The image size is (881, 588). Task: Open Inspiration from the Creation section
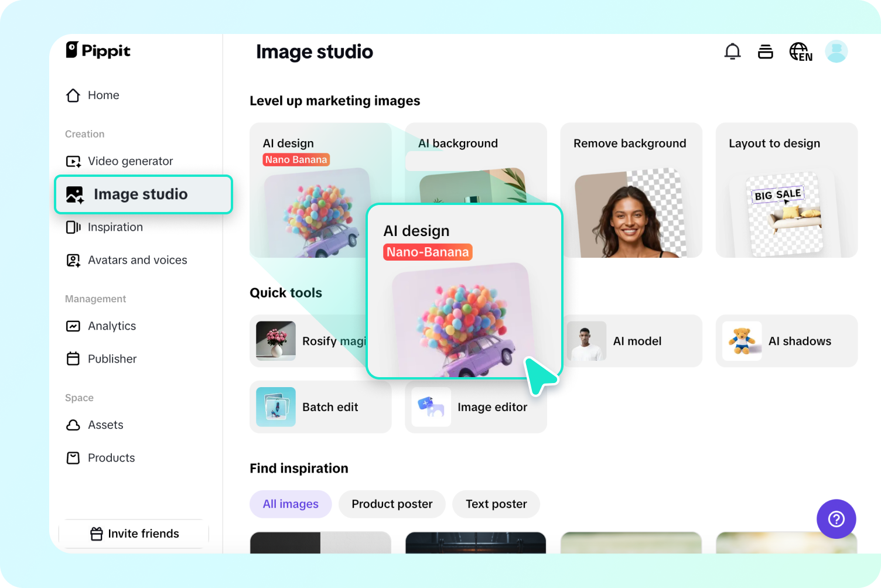[x=115, y=227]
